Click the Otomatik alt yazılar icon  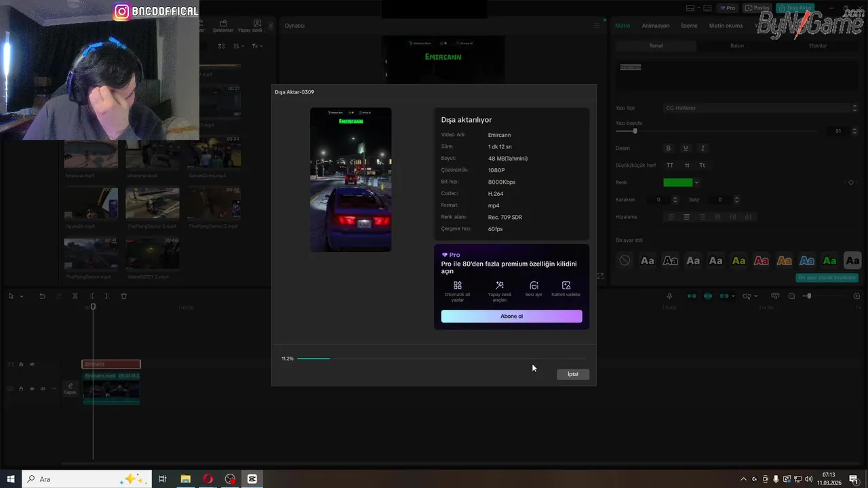click(458, 285)
